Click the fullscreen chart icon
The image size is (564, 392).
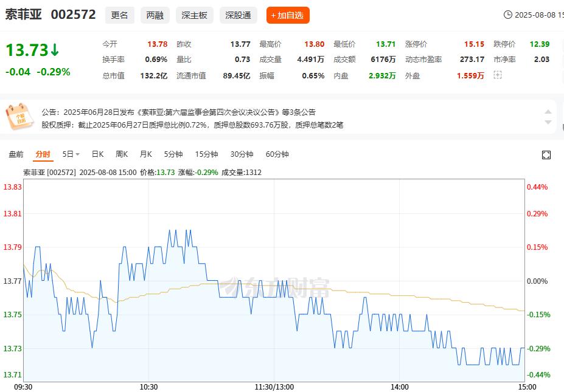(546, 155)
